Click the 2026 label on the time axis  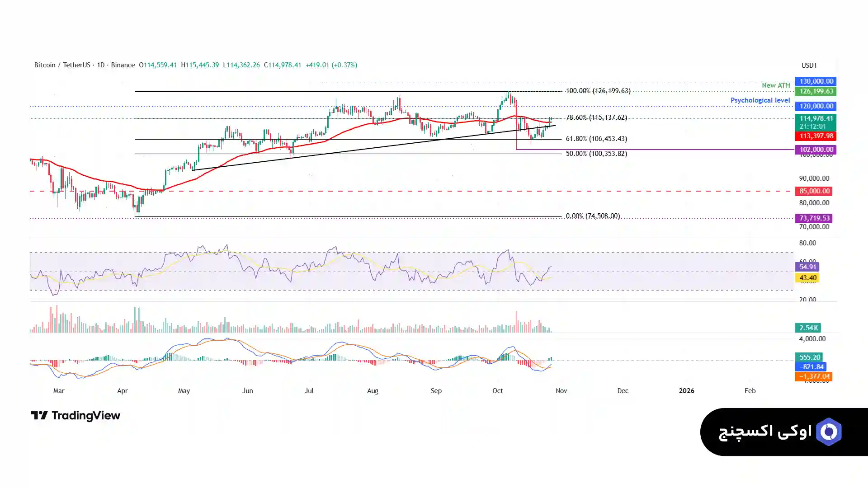pos(686,391)
